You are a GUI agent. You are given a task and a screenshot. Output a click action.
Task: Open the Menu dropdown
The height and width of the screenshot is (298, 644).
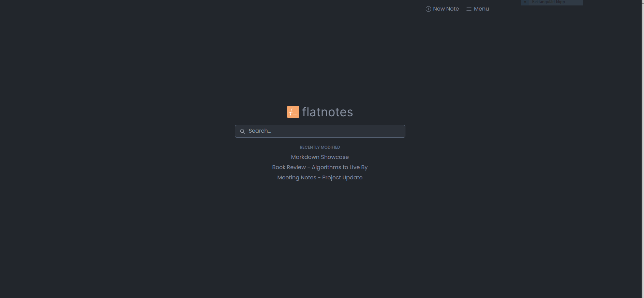click(x=478, y=9)
